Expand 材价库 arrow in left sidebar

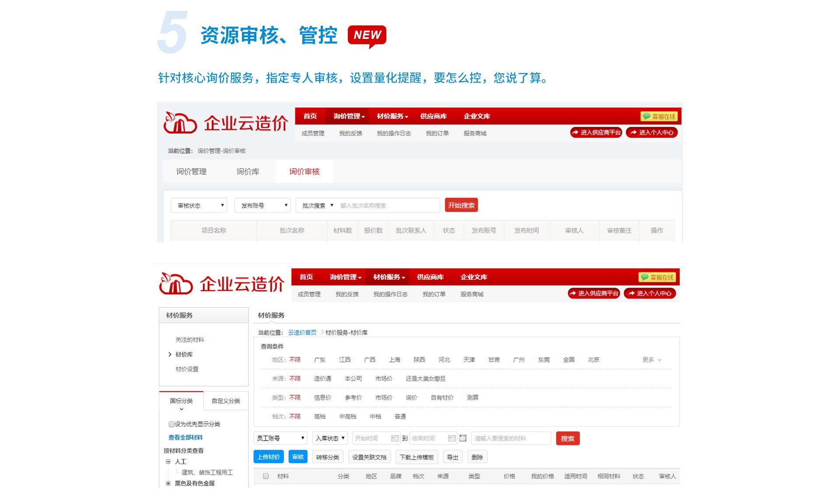(x=170, y=355)
